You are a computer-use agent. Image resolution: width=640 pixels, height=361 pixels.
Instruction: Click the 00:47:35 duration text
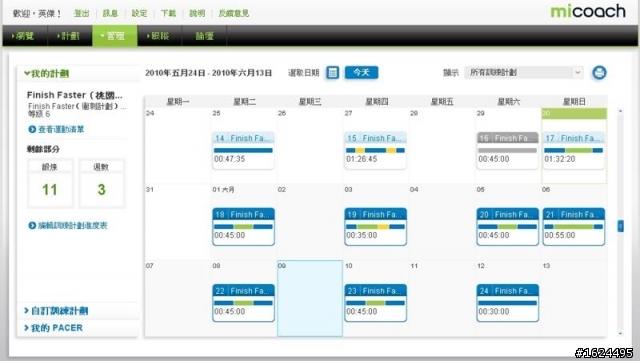[229, 159]
